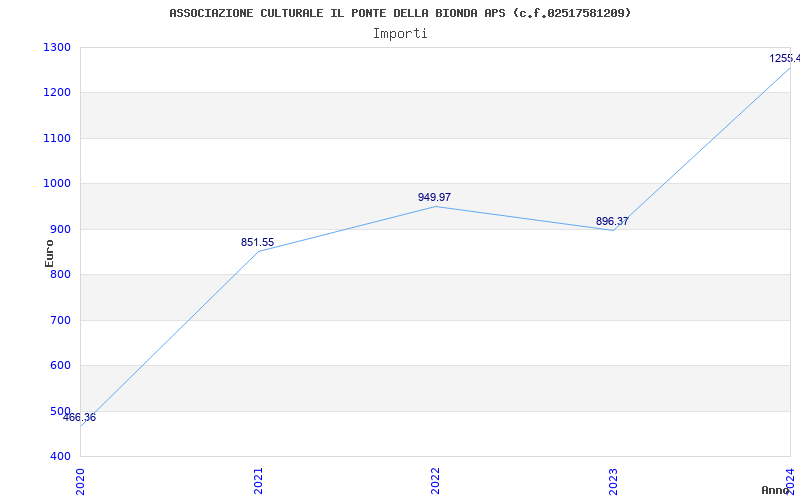Click the 600 y-axis tick label

click(x=60, y=366)
